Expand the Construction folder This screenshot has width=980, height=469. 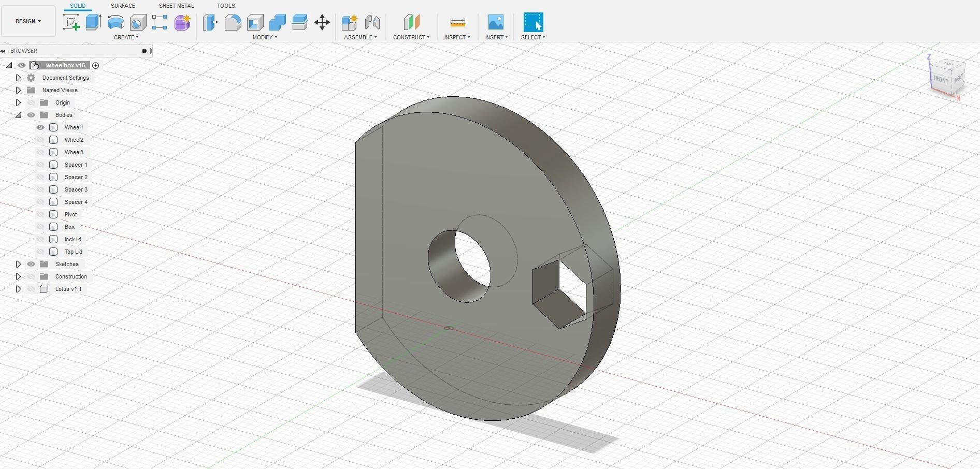(18, 276)
